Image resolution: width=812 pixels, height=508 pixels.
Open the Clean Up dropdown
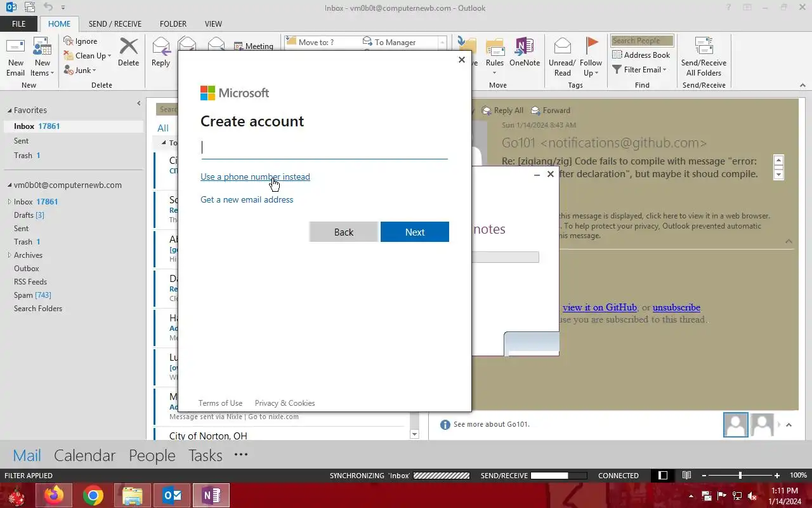pos(88,55)
